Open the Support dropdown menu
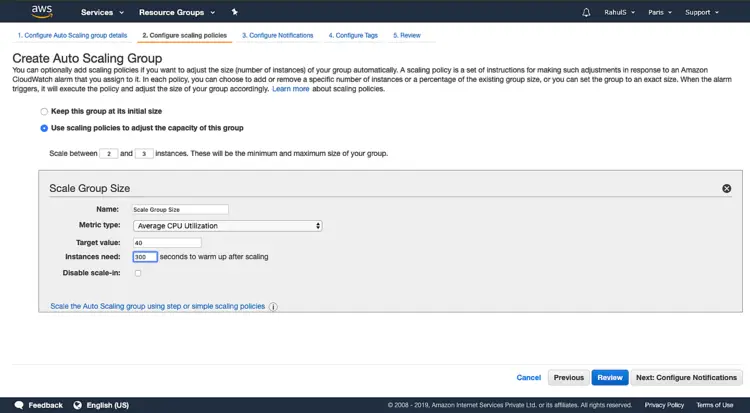The width and height of the screenshot is (750, 413). (x=700, y=13)
